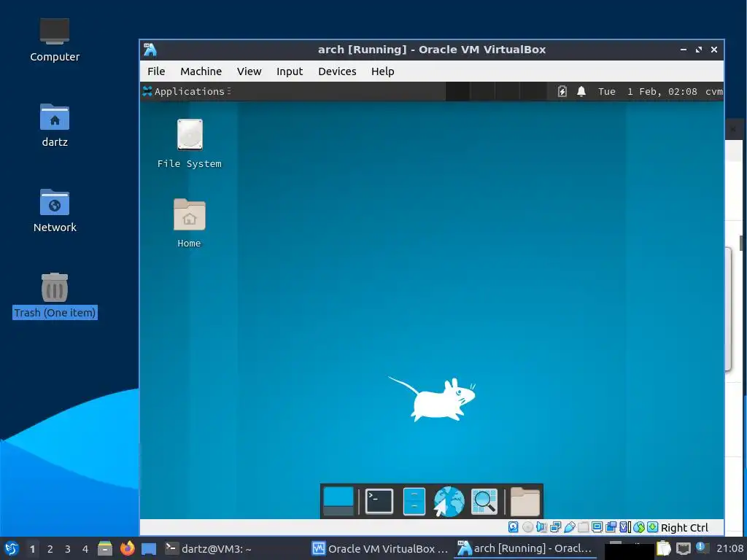747x560 pixels.
Task: Click the power manager battery icon in guest panel
Action: [562, 91]
